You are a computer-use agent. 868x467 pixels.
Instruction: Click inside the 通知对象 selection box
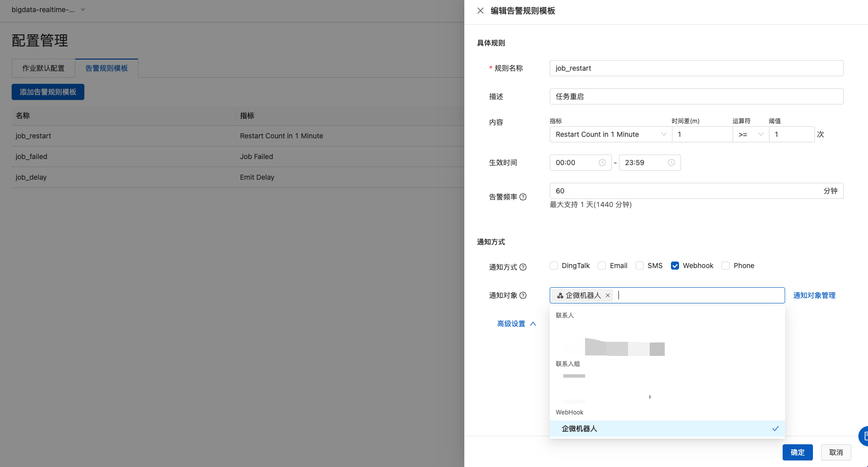[667, 295]
